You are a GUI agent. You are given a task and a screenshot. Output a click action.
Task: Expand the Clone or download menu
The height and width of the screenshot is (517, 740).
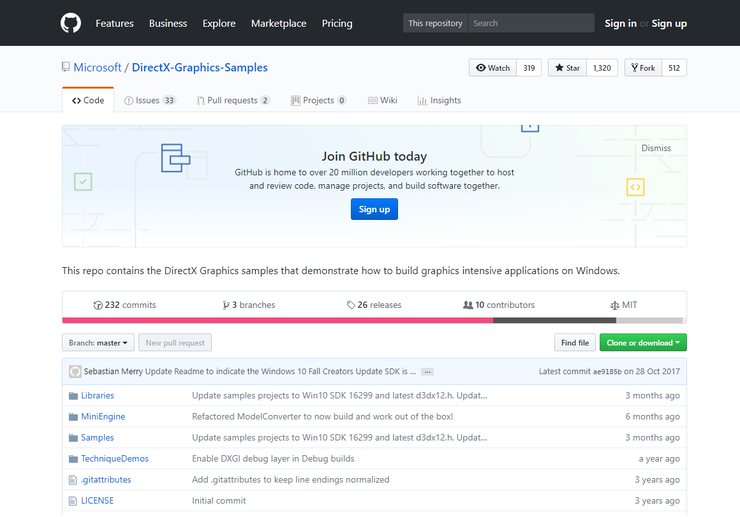(x=643, y=343)
